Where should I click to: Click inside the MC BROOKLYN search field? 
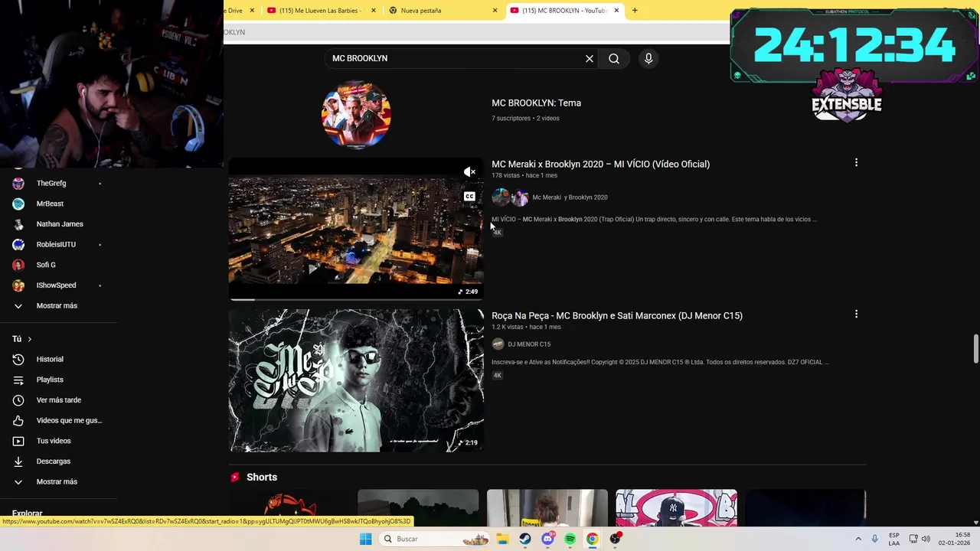tap(456, 59)
